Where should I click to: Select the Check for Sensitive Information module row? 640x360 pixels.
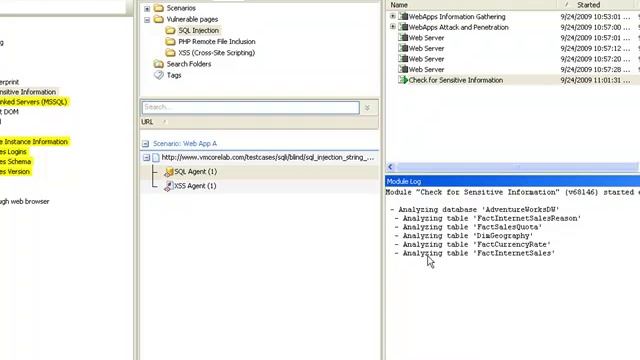[x=513, y=80]
